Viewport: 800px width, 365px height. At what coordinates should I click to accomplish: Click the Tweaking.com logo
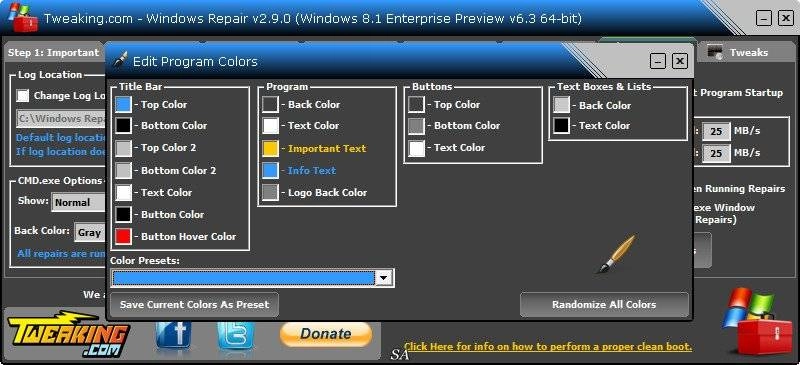(68, 333)
